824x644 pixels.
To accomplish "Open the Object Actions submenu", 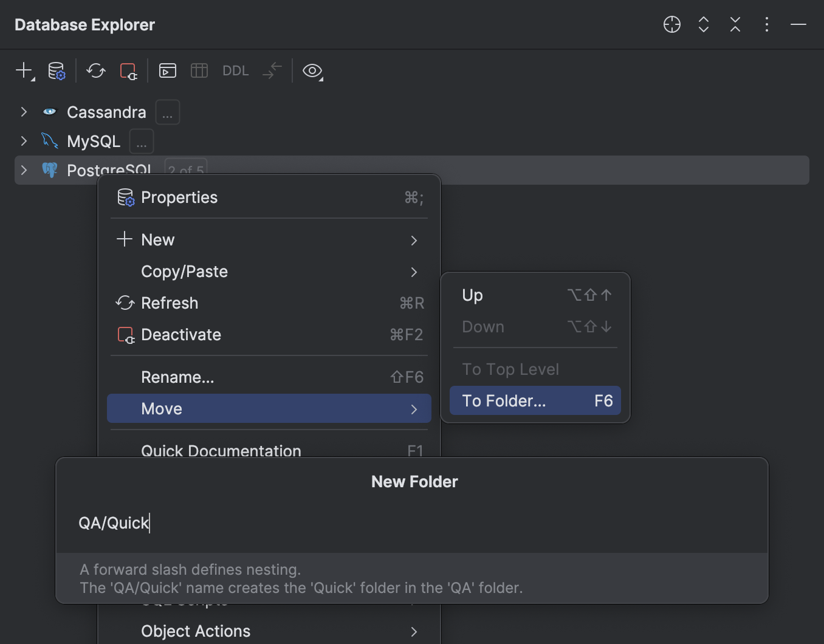I will (x=269, y=631).
